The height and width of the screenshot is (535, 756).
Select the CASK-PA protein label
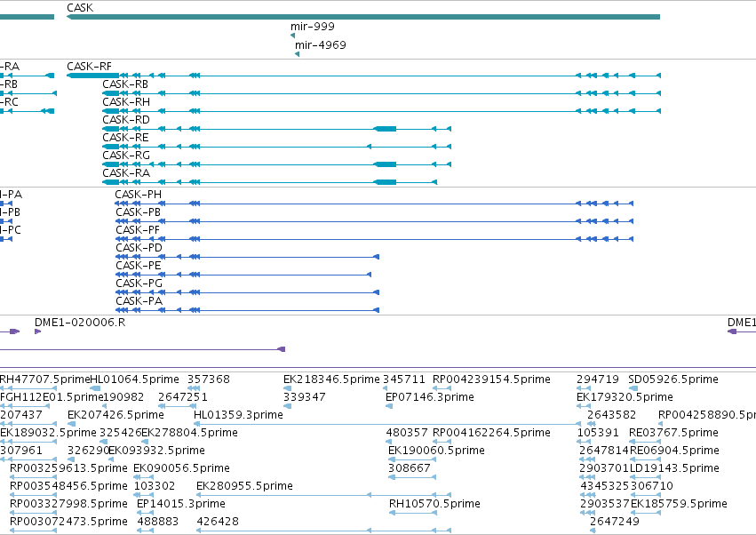[x=139, y=301]
